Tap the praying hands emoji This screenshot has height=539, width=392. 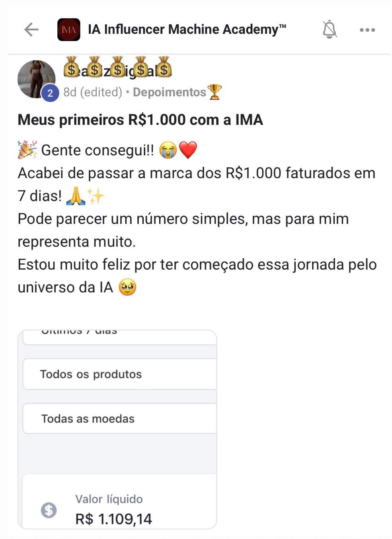pyautogui.click(x=76, y=196)
